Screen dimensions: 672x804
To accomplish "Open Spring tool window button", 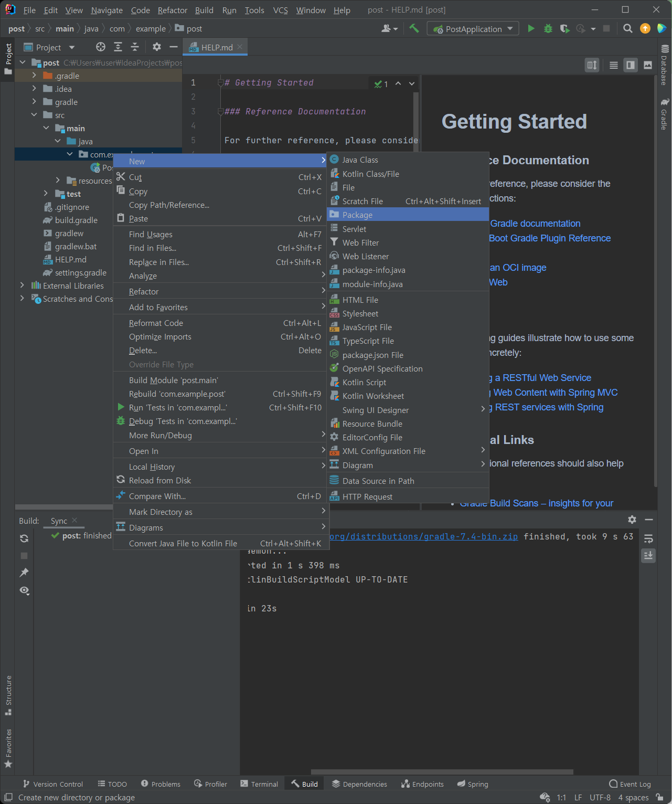I will click(x=472, y=784).
